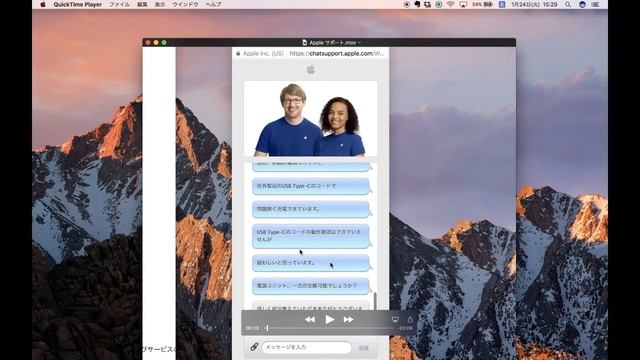Show battery status at 34%

(482, 4)
